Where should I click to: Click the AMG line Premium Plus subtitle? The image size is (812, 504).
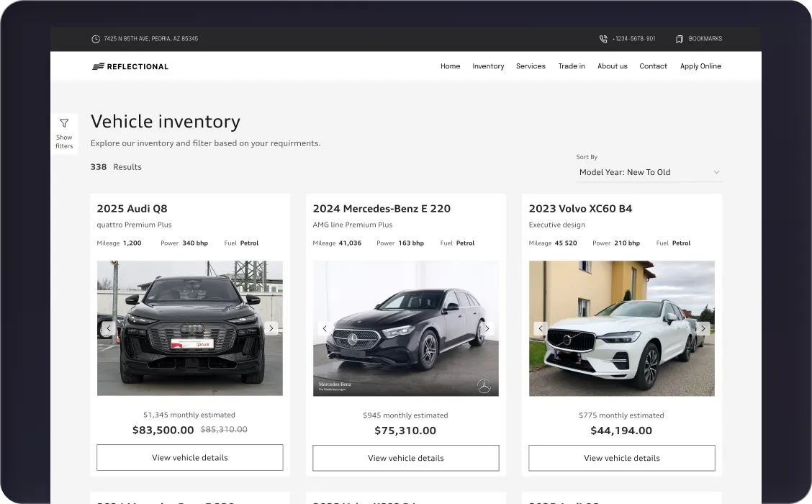click(x=353, y=225)
